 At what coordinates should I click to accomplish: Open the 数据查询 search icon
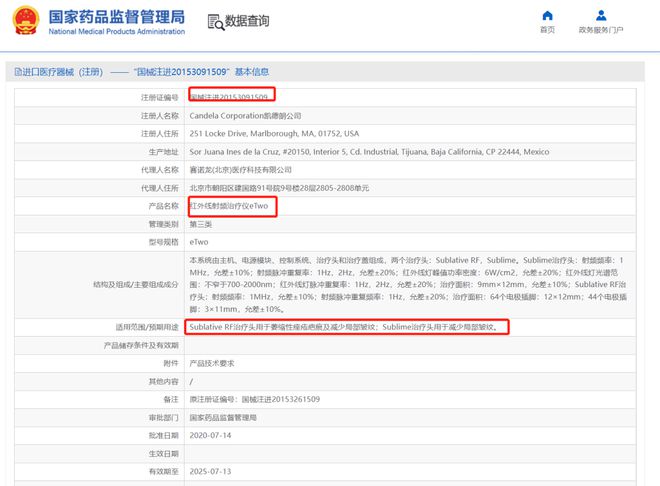(x=216, y=22)
